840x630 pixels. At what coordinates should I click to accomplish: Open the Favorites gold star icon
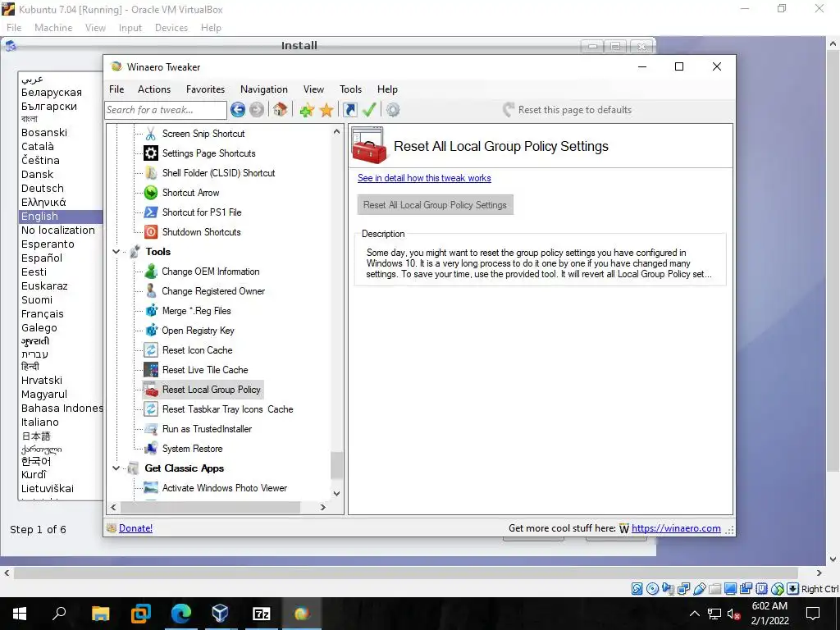[326, 110]
